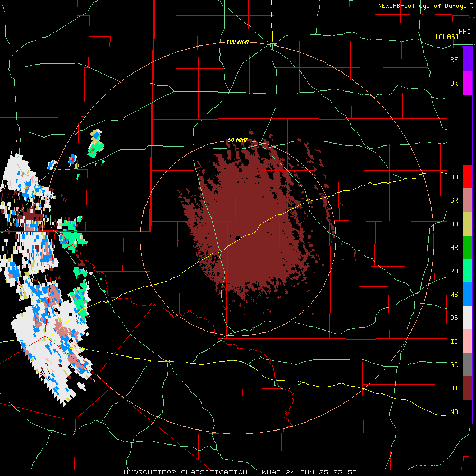Click the HA legend label
Screen dimensions: 476x476
(454, 177)
